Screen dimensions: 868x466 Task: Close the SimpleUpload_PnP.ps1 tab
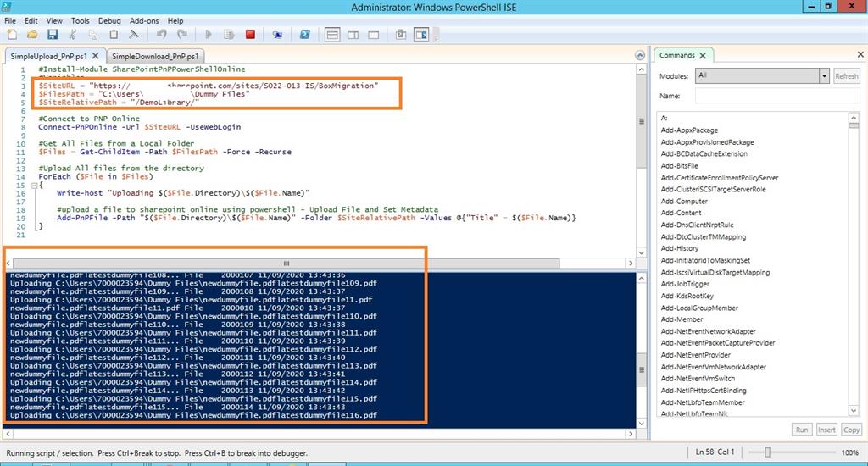95,56
